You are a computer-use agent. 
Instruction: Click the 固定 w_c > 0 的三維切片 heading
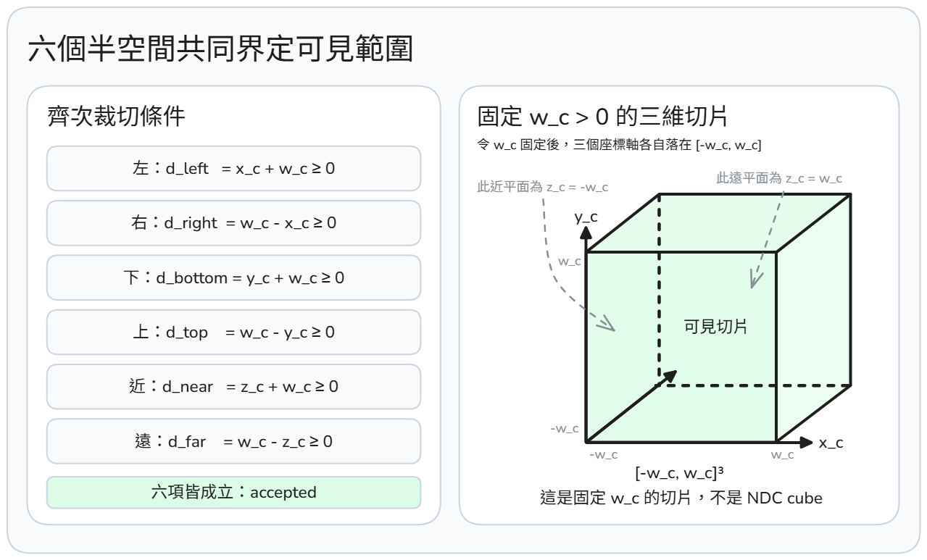pyautogui.click(x=607, y=116)
